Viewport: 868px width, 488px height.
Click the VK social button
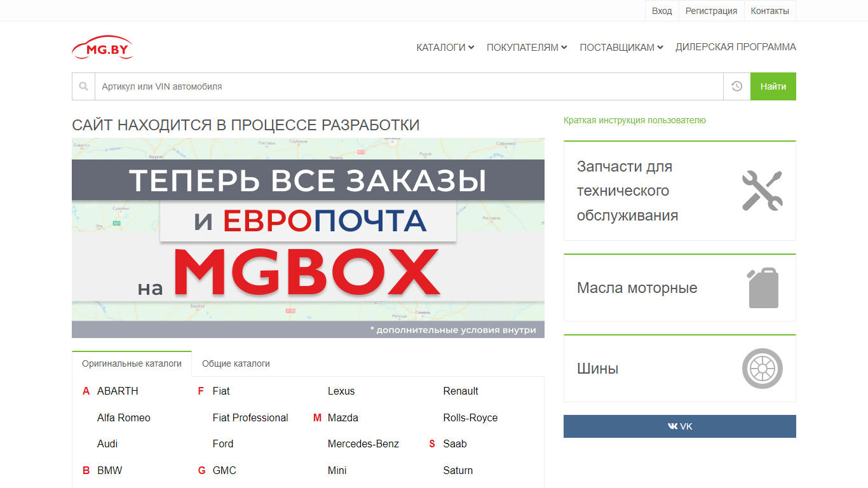pos(680,426)
